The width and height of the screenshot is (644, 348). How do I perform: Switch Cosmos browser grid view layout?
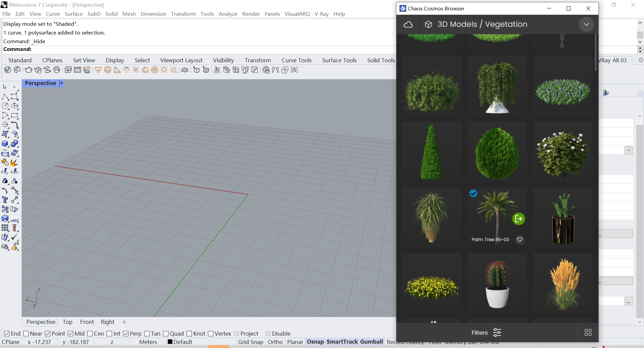tap(588, 332)
